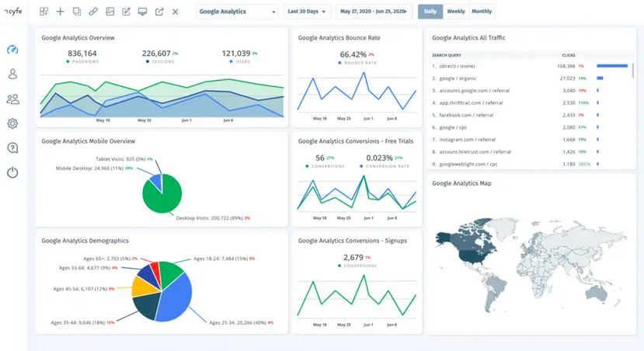Click the duplicate dashboard icon
This screenshot has height=351, width=644.
77,12
